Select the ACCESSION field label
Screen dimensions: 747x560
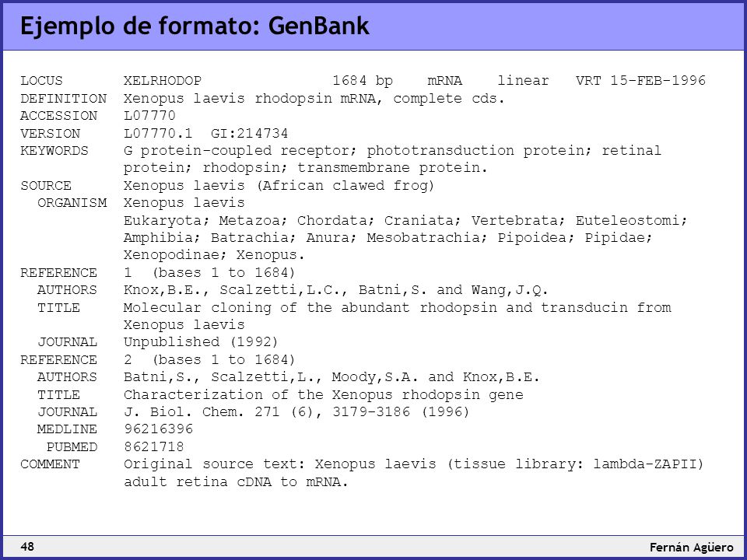pos(58,116)
